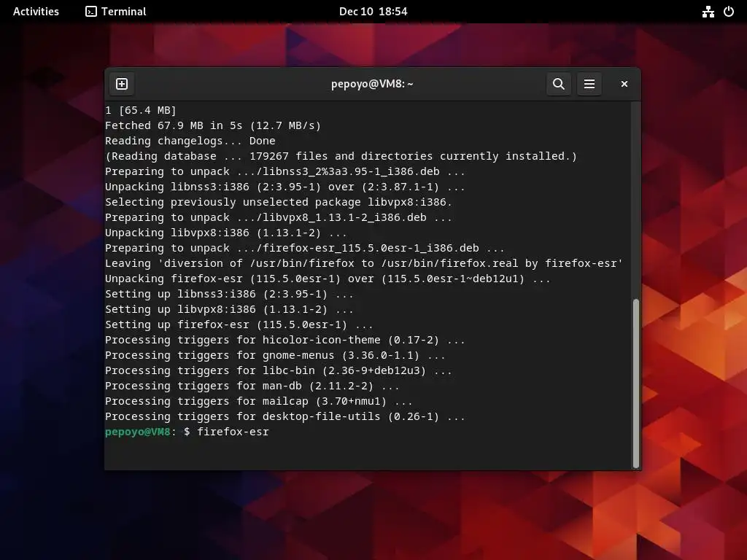The image size is (747, 560).
Task: Click 'Preparing to unpack .../libnss3_2%3a3.95-1_i386.deb' line
Action: pos(285,171)
